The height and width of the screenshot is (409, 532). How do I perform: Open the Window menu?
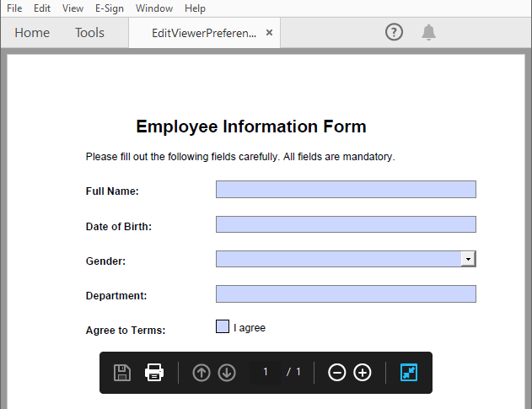click(x=154, y=8)
